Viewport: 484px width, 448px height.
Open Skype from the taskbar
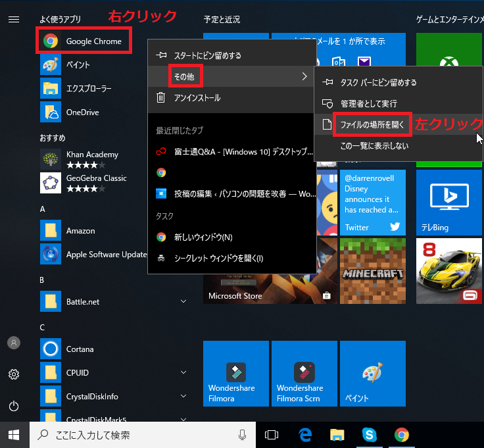[x=369, y=435]
